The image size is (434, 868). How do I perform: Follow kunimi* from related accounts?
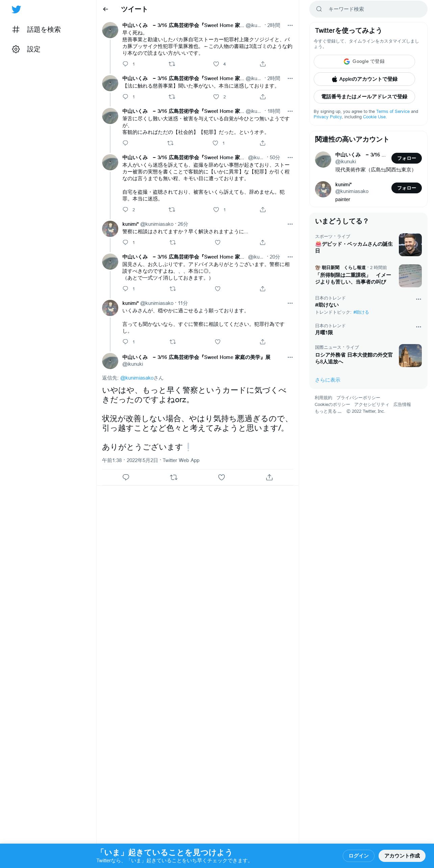(407, 188)
